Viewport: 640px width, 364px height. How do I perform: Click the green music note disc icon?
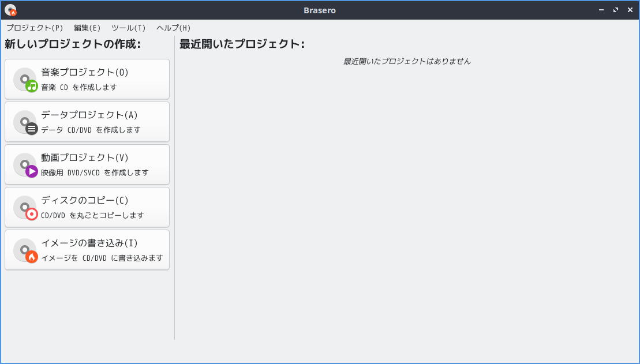[25, 80]
